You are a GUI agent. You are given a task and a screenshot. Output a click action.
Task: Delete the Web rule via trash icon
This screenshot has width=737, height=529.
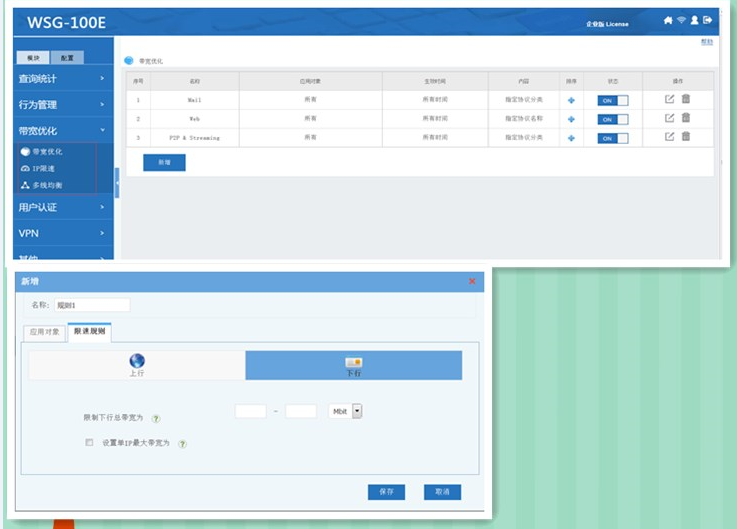pyautogui.click(x=686, y=118)
